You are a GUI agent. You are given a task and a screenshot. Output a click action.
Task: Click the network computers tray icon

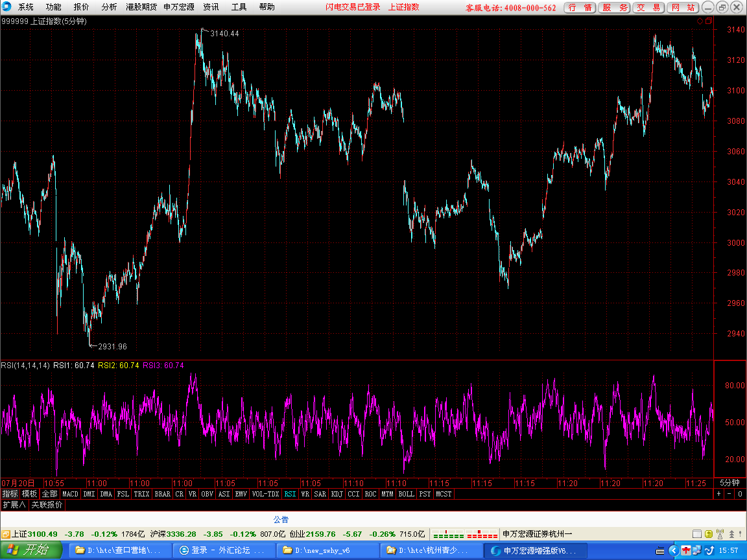pyautogui.click(x=696, y=550)
